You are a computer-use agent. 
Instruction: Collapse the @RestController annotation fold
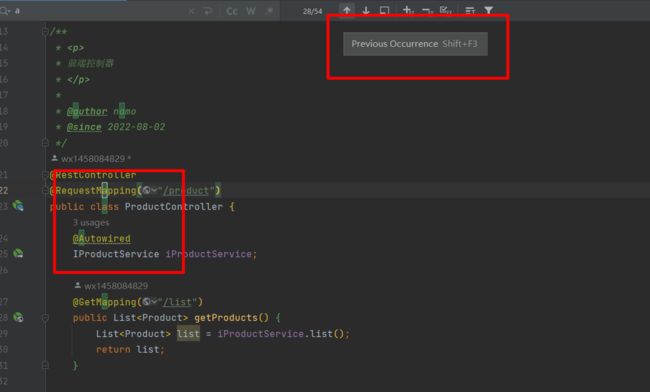point(45,175)
